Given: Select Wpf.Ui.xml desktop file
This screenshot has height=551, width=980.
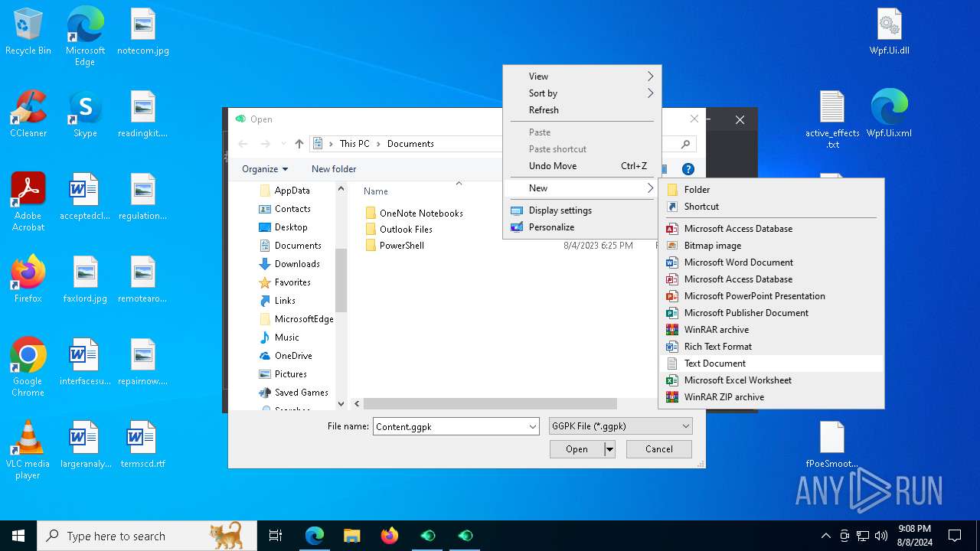Looking at the screenshot, I should [x=889, y=114].
